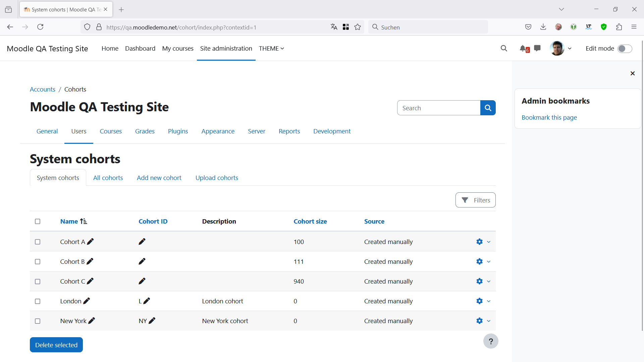Open the user profile menu
The image size is (644, 362).
coord(561,48)
